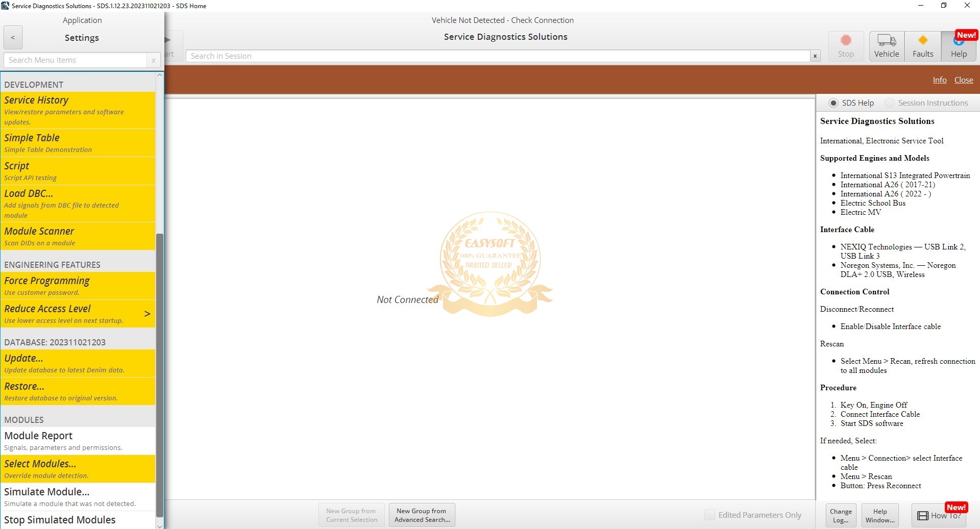The width and height of the screenshot is (980, 529).
Task: Clear the Search in Session field
Action: click(815, 56)
